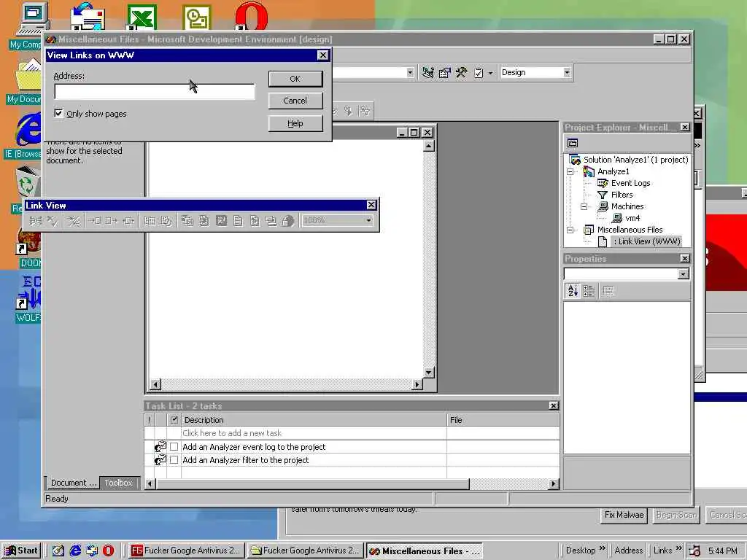Click the My Computer desktop icon
Screen dimensions: 747x560
[x=32, y=19]
